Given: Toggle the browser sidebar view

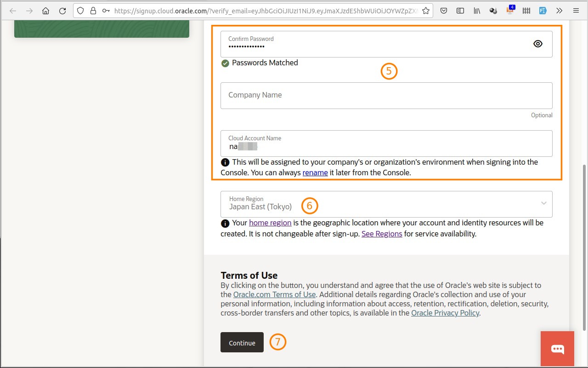Looking at the screenshot, I should tap(460, 11).
